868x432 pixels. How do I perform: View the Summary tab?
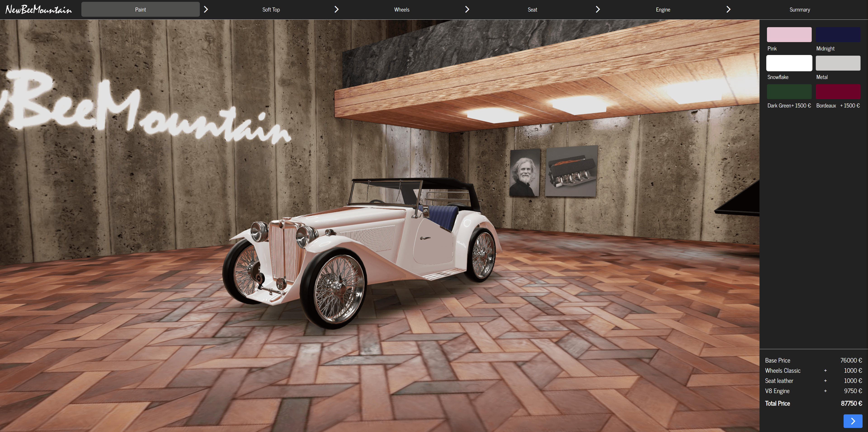click(800, 10)
